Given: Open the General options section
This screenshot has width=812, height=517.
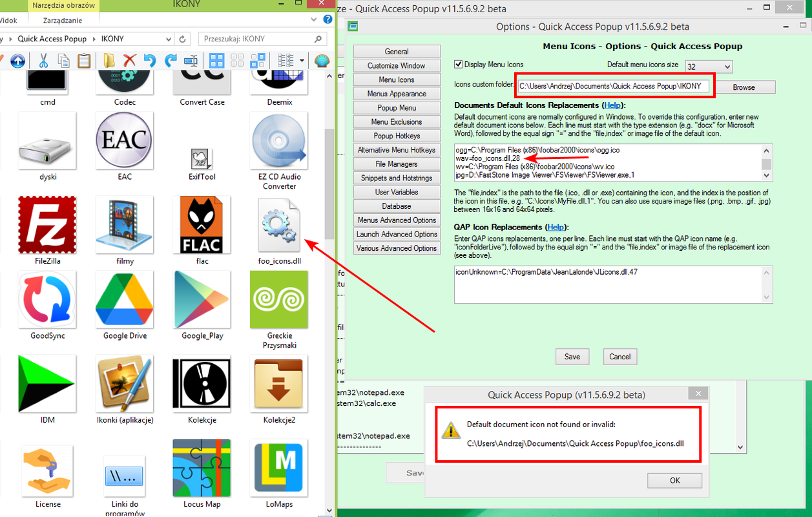Looking at the screenshot, I should tap(397, 52).
